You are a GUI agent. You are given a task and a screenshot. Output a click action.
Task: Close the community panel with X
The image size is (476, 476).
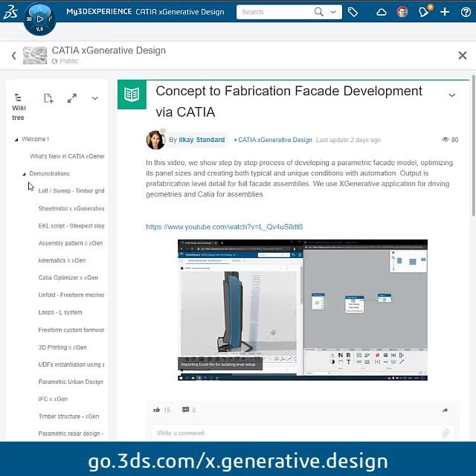pos(463,55)
